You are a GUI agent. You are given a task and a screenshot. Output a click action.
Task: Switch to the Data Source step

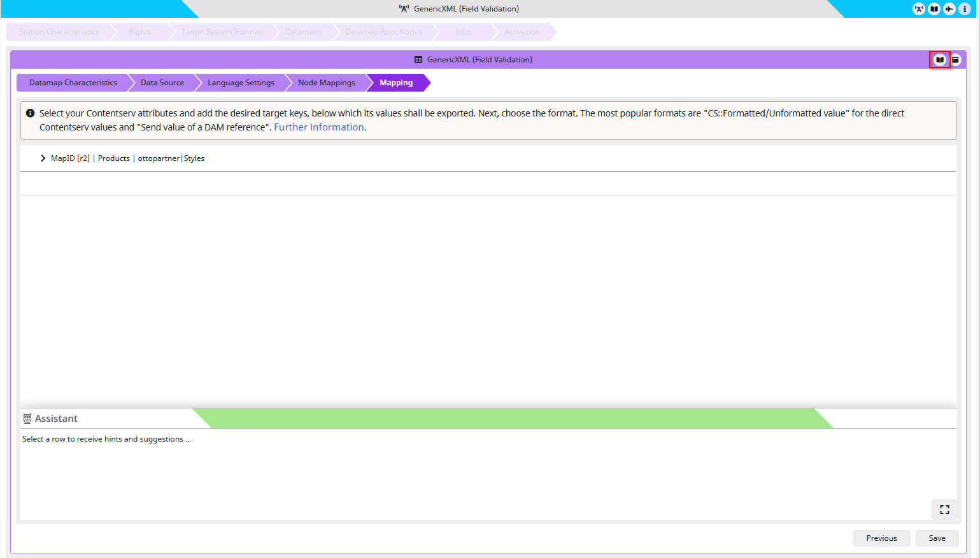[162, 83]
